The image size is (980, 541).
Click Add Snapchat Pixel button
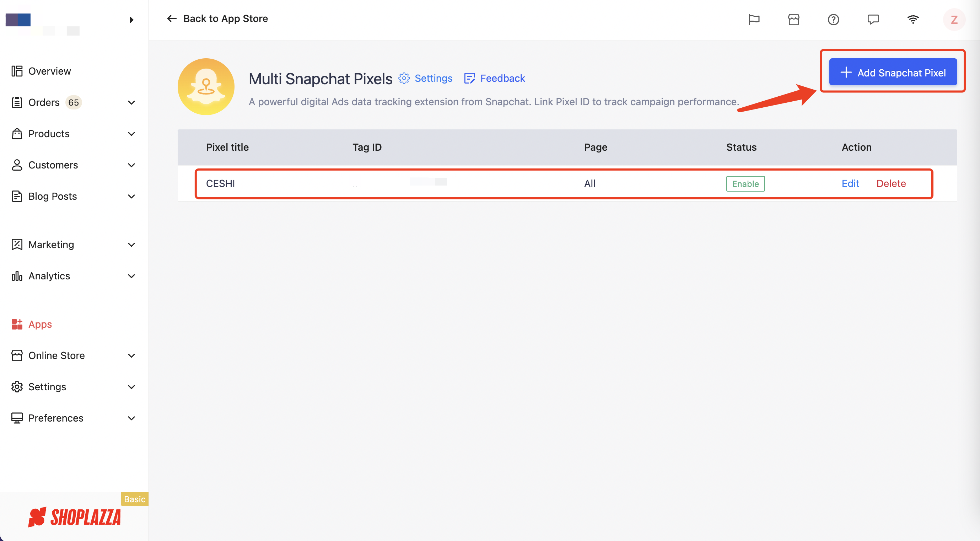click(893, 72)
